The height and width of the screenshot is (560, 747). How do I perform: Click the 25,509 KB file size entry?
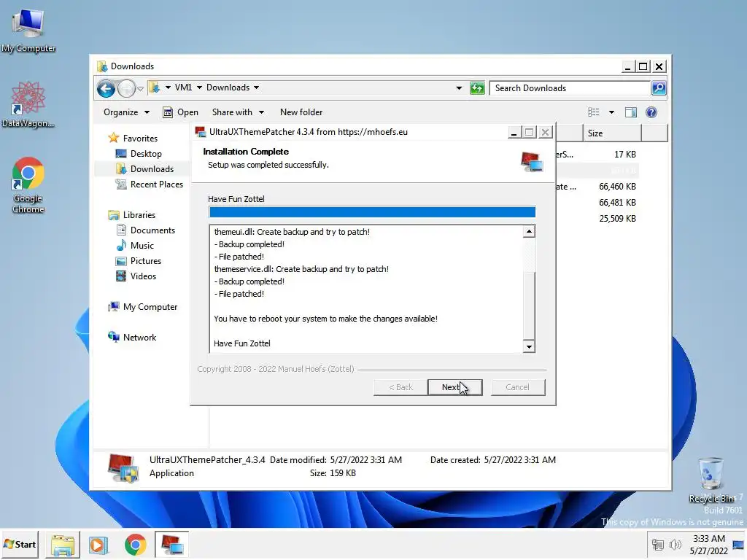617,219
